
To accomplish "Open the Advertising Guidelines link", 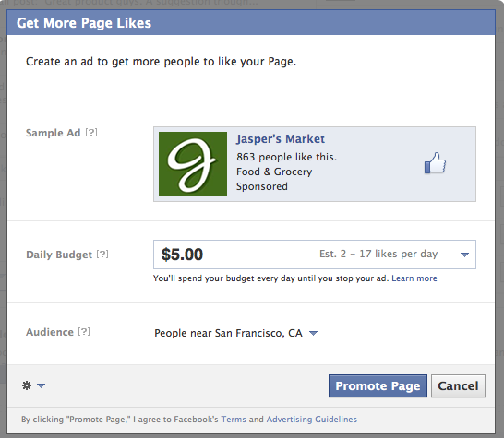I will pyautogui.click(x=312, y=420).
